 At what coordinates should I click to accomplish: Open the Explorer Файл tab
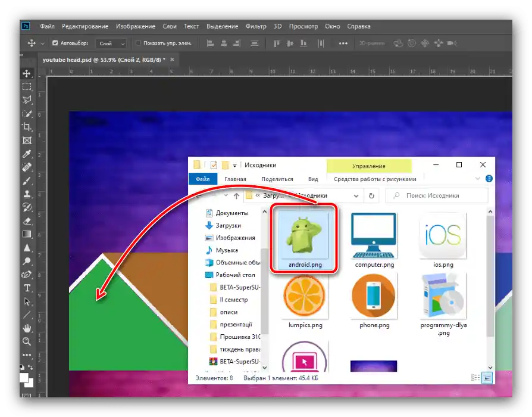click(x=202, y=179)
